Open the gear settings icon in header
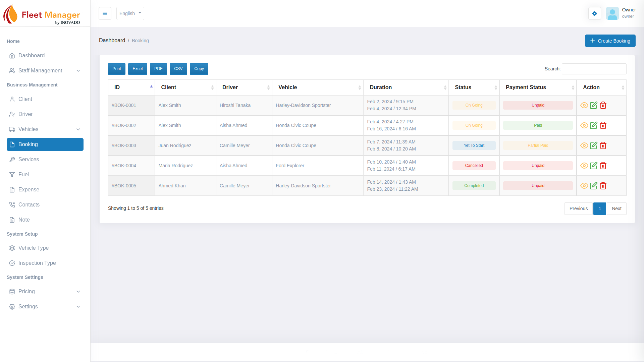Viewport: 644px width, 362px height. (594, 13)
